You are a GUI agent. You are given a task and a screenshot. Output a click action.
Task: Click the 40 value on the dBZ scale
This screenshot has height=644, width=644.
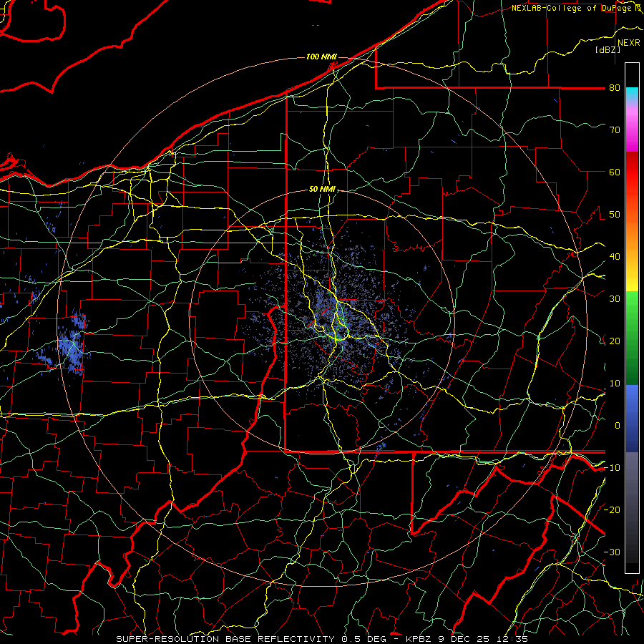pyautogui.click(x=615, y=257)
